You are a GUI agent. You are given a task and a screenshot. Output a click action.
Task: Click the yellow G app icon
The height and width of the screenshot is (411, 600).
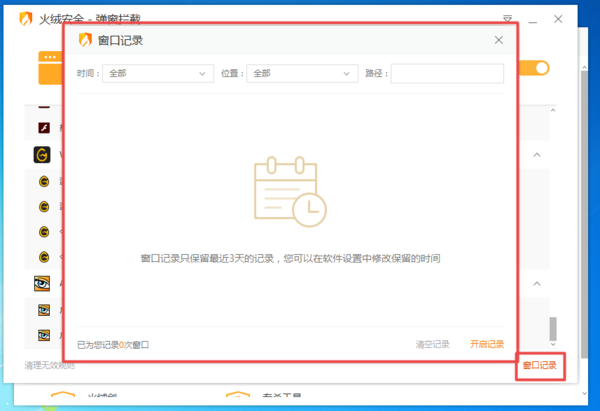[43, 155]
